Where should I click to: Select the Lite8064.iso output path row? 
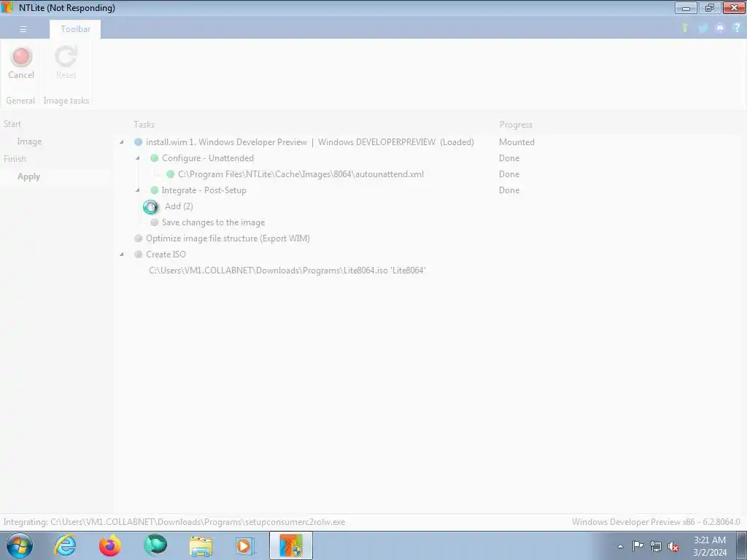click(287, 271)
